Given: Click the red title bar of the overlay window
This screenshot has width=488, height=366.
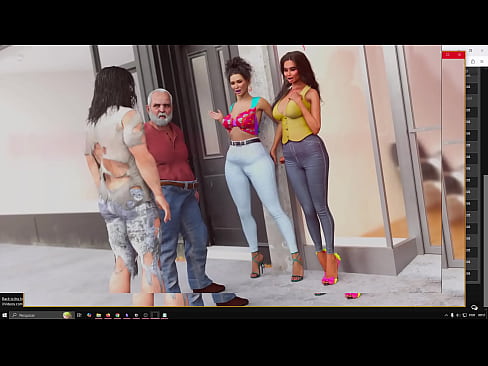Looking at the screenshot, I should pyautogui.click(x=453, y=55).
